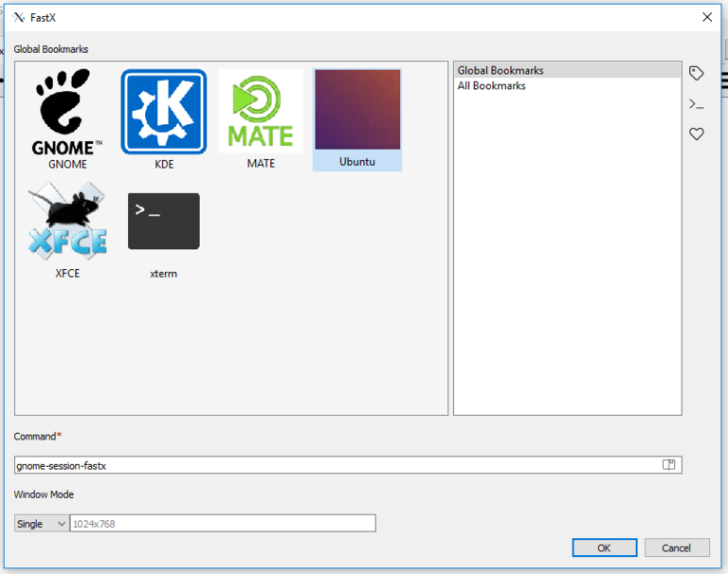
Task: Close the FastX dialog window
Action: [x=706, y=17]
